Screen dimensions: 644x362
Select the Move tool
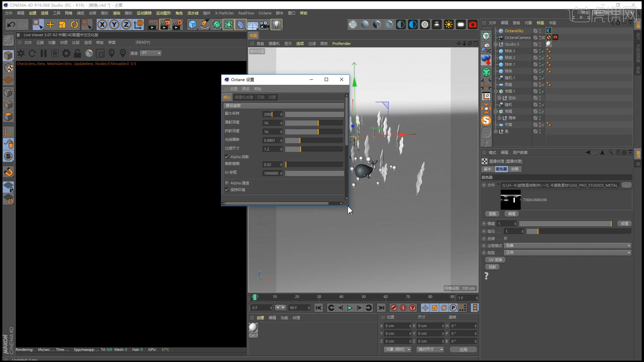50,24
